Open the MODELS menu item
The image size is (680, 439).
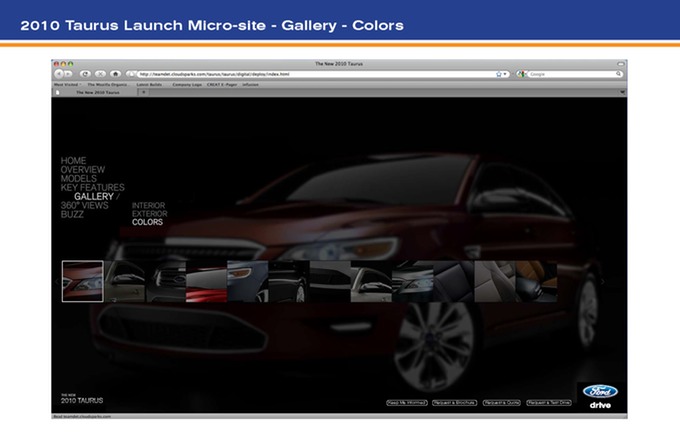click(x=78, y=179)
